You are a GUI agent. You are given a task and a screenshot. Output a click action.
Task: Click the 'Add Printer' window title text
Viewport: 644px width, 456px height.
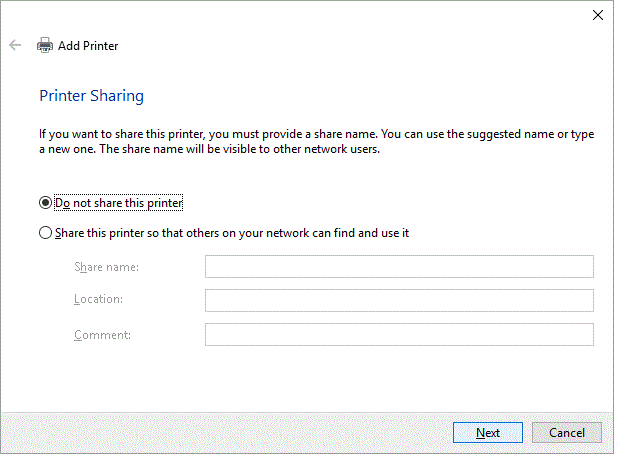coord(88,45)
